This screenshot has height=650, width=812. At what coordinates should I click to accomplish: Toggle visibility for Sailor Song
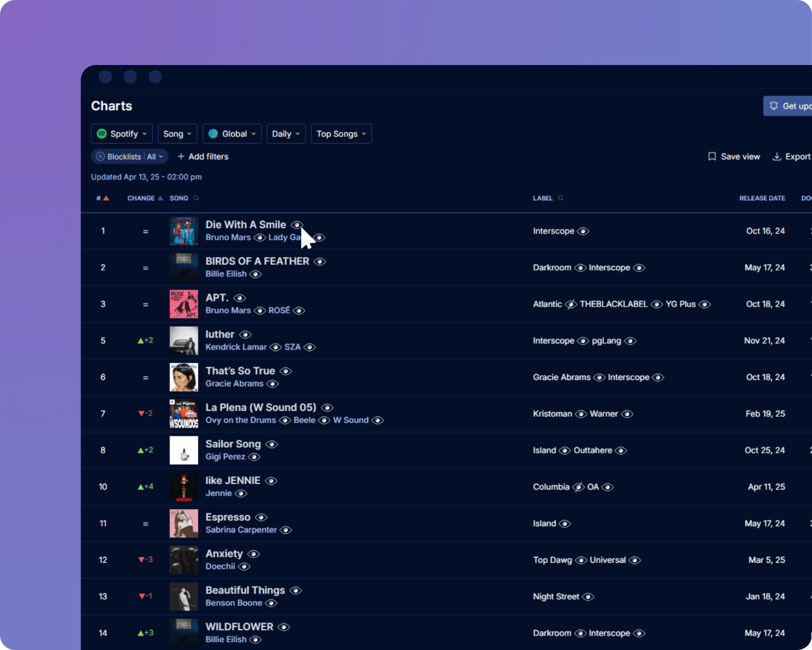[x=272, y=444]
